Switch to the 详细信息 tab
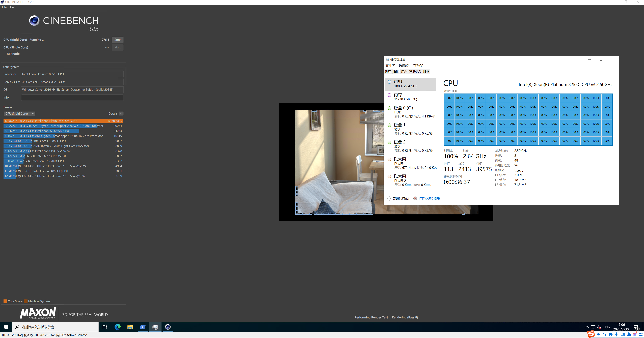This screenshot has height=338, width=644. tap(415, 72)
